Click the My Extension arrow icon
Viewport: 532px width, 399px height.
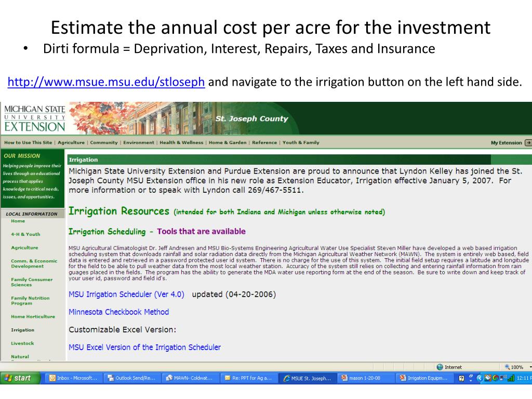click(x=528, y=143)
